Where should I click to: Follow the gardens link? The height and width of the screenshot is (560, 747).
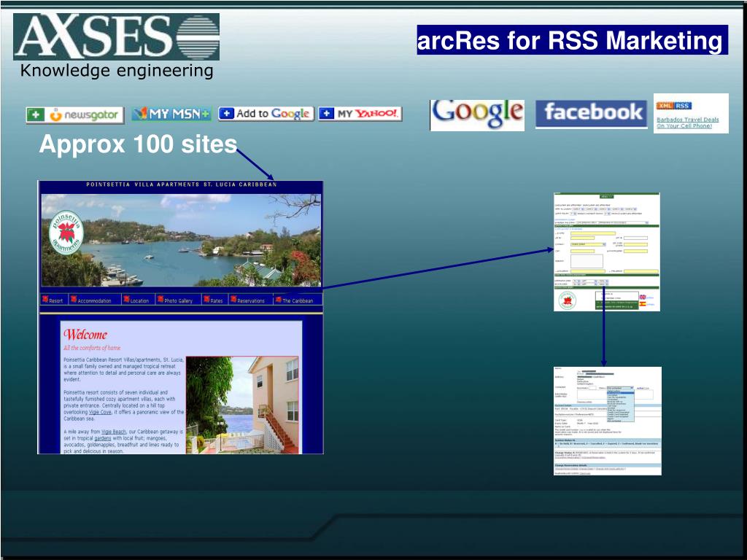102,438
